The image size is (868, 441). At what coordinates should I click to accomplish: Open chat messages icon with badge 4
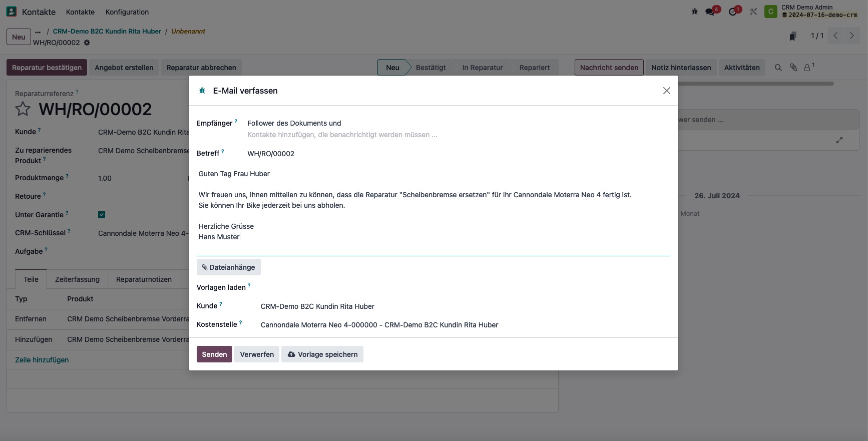(x=710, y=12)
